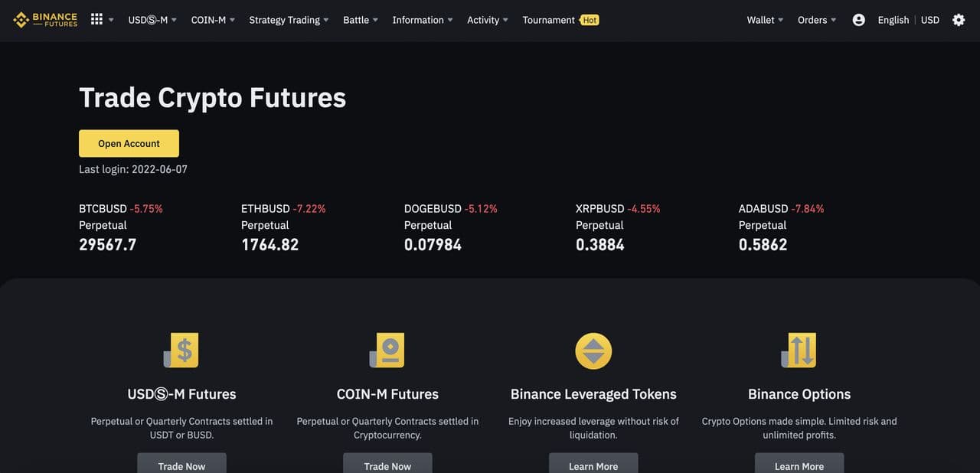The height and width of the screenshot is (473, 980).
Task: Click the Binance Futures logo
Action: (45, 20)
